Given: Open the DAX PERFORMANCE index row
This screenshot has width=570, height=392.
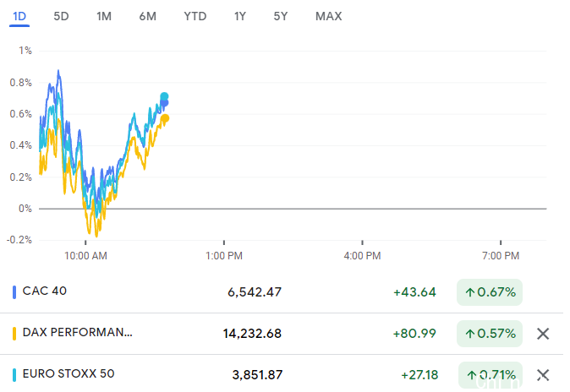Looking at the screenshot, I should (78, 333).
